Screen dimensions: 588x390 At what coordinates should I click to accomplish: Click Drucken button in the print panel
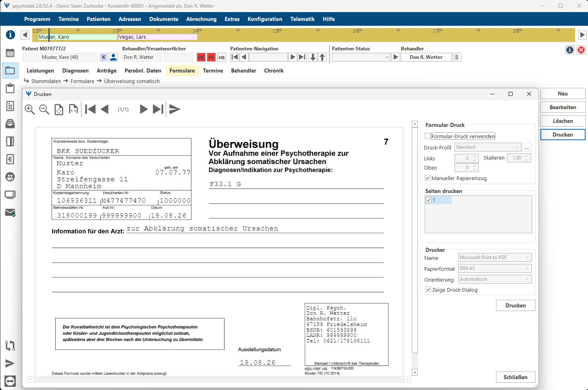(516, 305)
